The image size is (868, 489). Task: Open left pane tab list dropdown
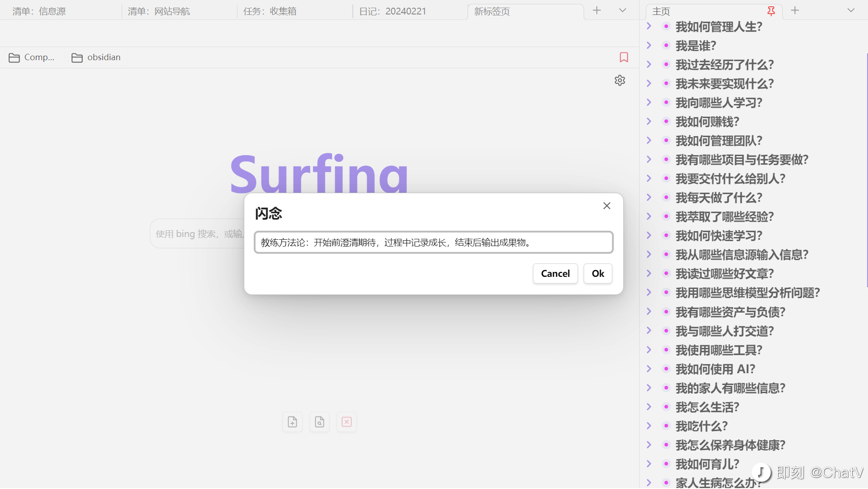[622, 10]
